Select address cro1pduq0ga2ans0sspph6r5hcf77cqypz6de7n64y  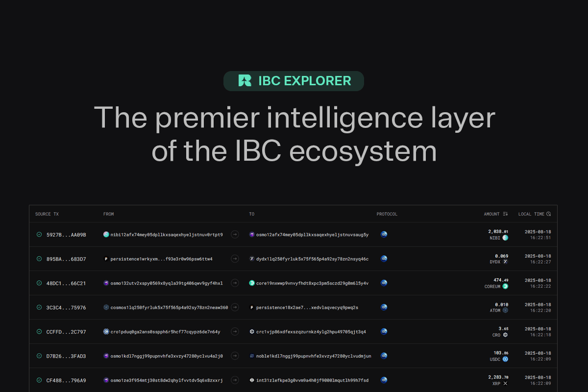point(165,332)
